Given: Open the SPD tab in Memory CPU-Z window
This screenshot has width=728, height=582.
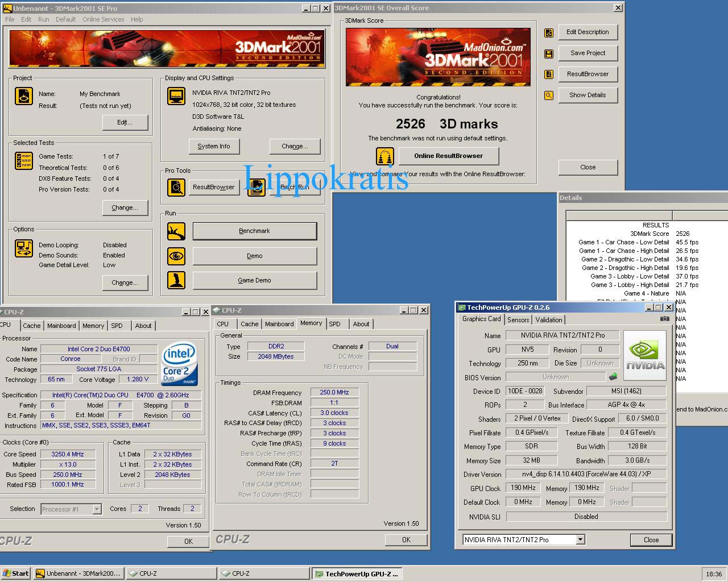Looking at the screenshot, I should pyautogui.click(x=334, y=324).
